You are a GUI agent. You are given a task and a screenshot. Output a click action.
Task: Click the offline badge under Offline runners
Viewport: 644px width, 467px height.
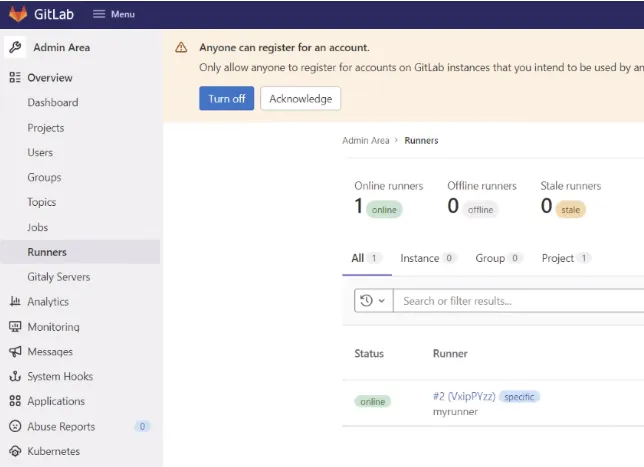[x=480, y=209]
